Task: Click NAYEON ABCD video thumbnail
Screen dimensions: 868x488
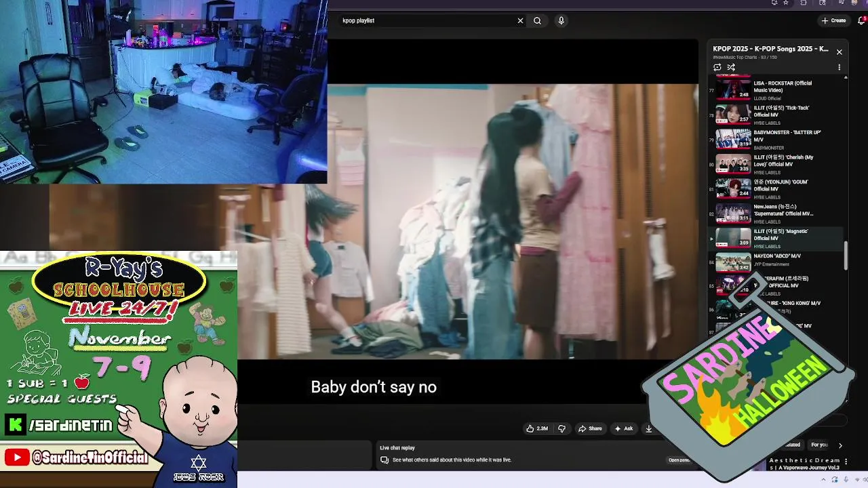Action: tap(733, 262)
